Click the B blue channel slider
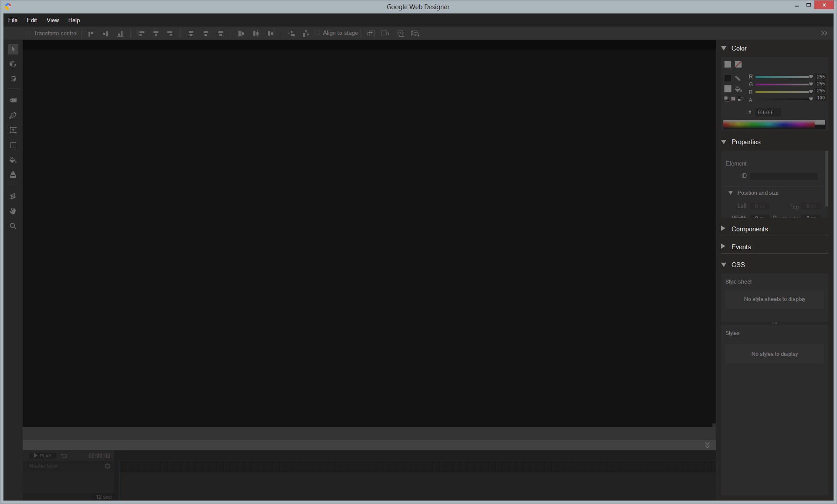This screenshot has height=504, width=837. [783, 91]
